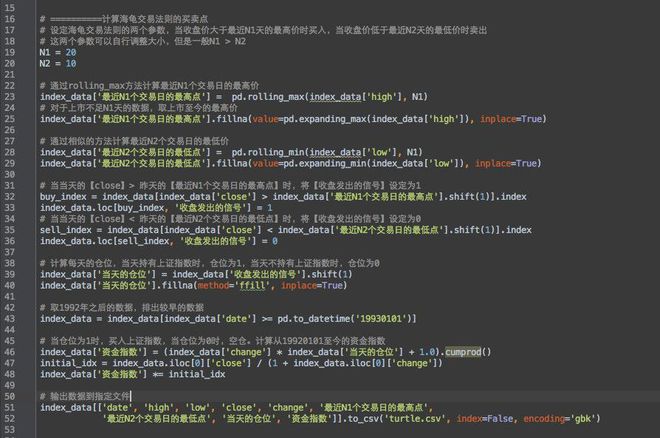Click the '当天的仓位' key on line 40
Viewport: 660px width, 438px height.
coord(125,286)
